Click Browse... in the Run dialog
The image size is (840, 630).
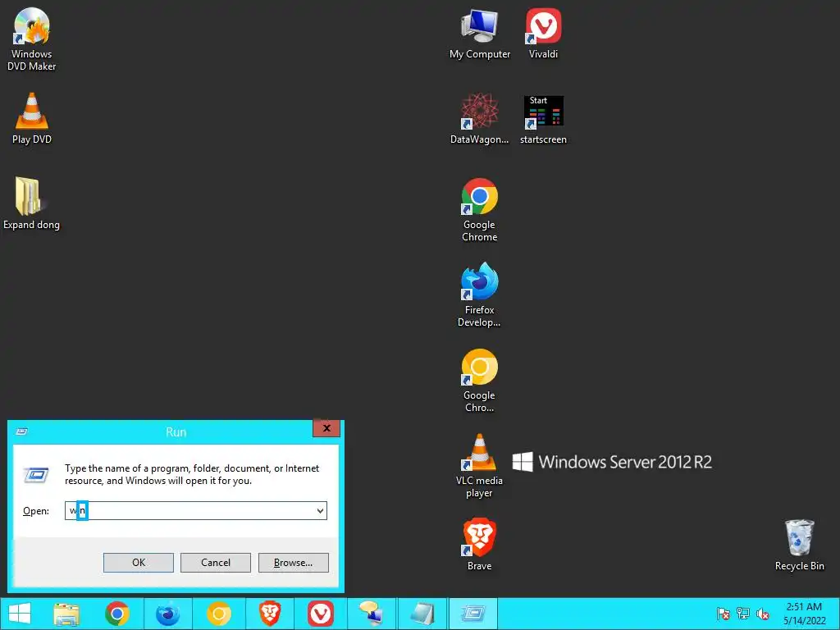[293, 563]
